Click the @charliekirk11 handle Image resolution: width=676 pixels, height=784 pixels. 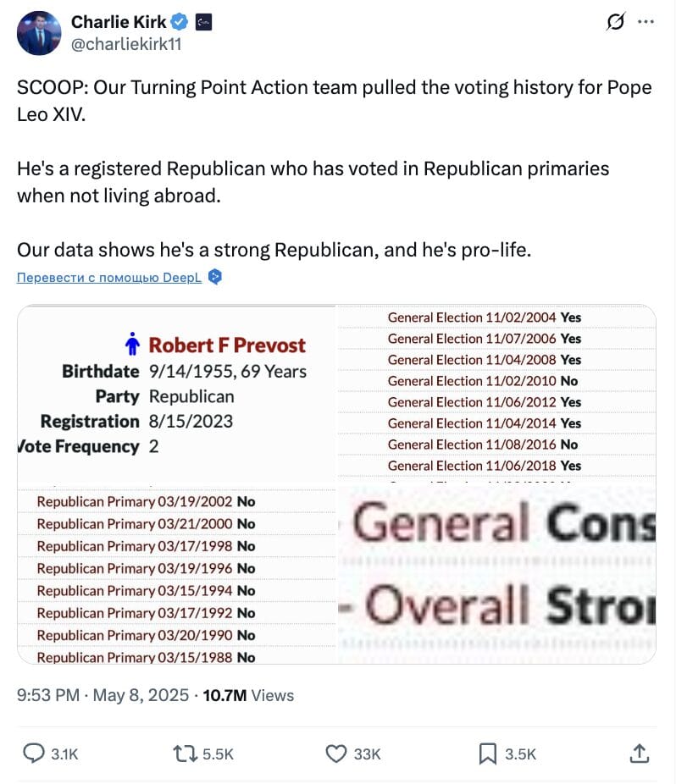click(x=126, y=44)
